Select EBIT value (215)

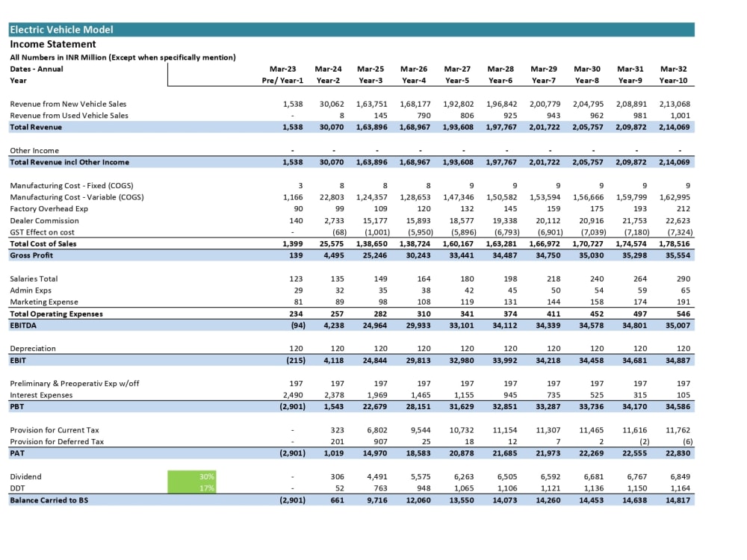[296, 361]
